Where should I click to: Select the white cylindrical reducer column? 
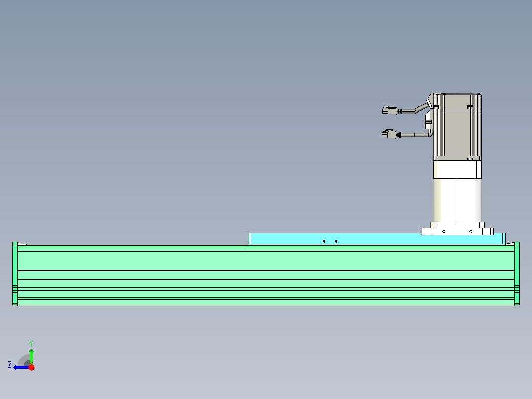pos(457,200)
